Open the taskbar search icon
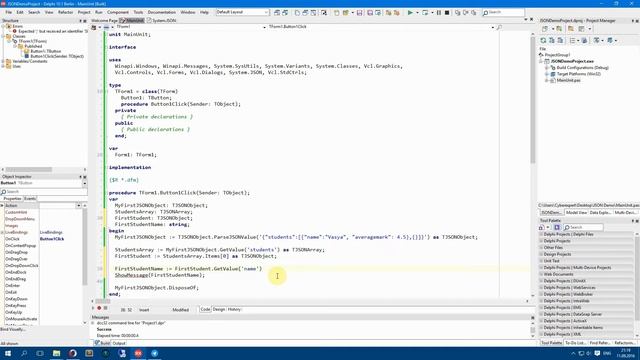 (24, 353)
